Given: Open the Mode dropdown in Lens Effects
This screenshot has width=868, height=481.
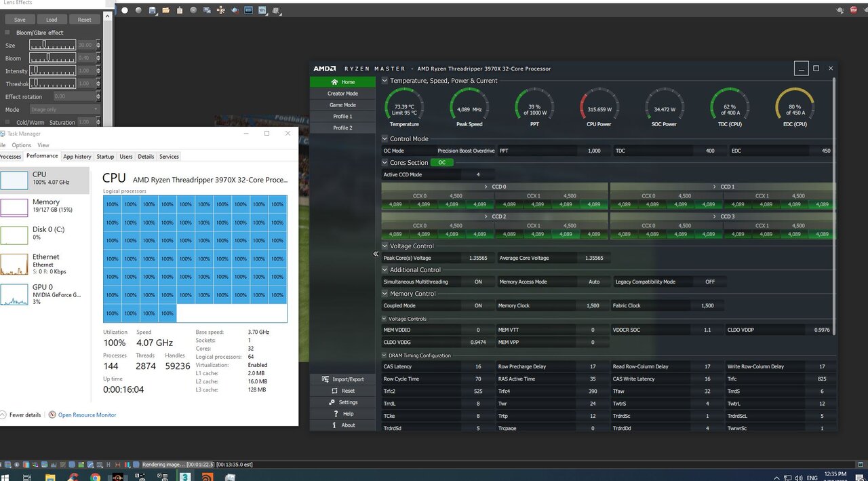Looking at the screenshot, I should click(64, 110).
